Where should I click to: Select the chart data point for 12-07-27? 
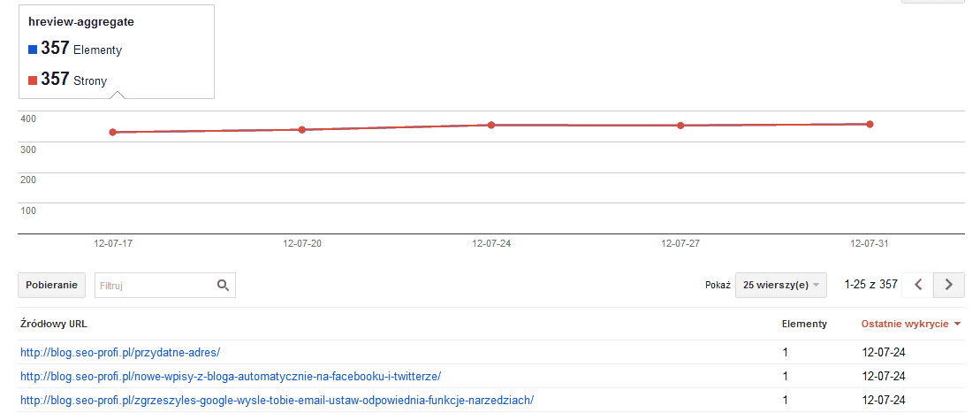[x=680, y=126]
